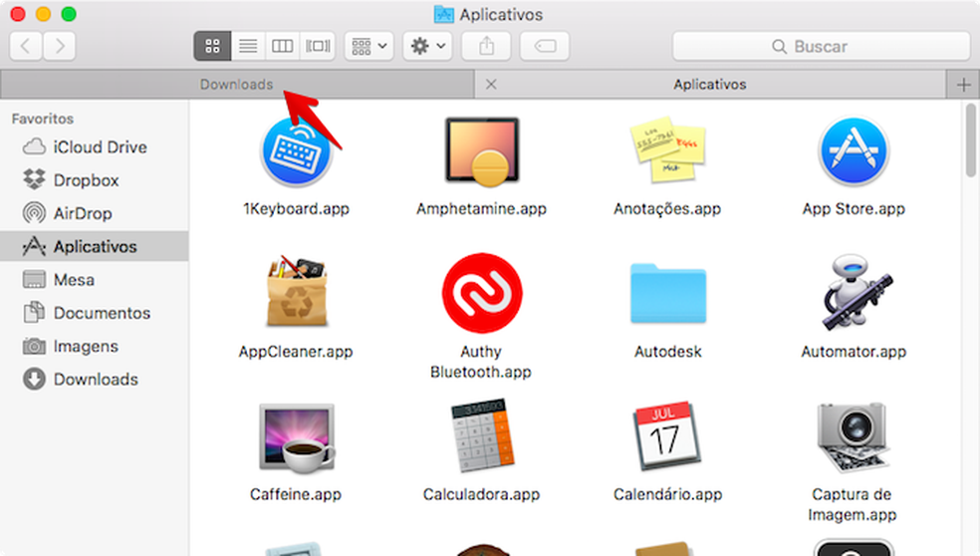Click the Autodesk folder name
This screenshot has width=980, height=556.
668,352
